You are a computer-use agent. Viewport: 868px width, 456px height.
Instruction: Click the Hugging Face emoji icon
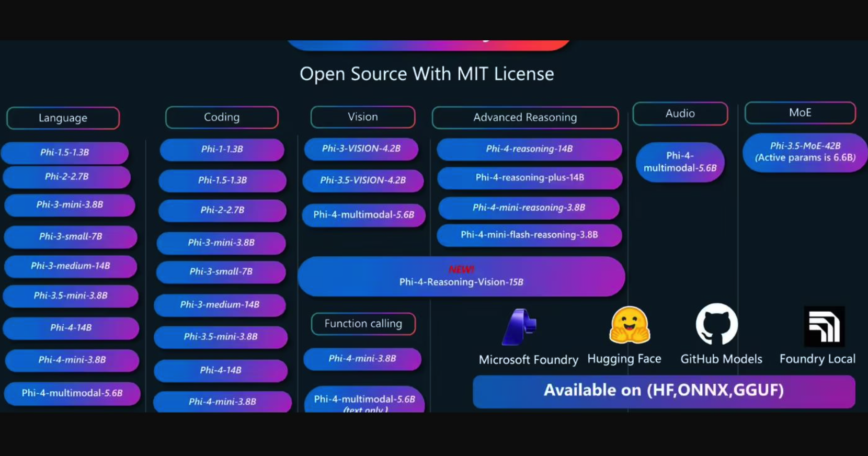pos(630,325)
